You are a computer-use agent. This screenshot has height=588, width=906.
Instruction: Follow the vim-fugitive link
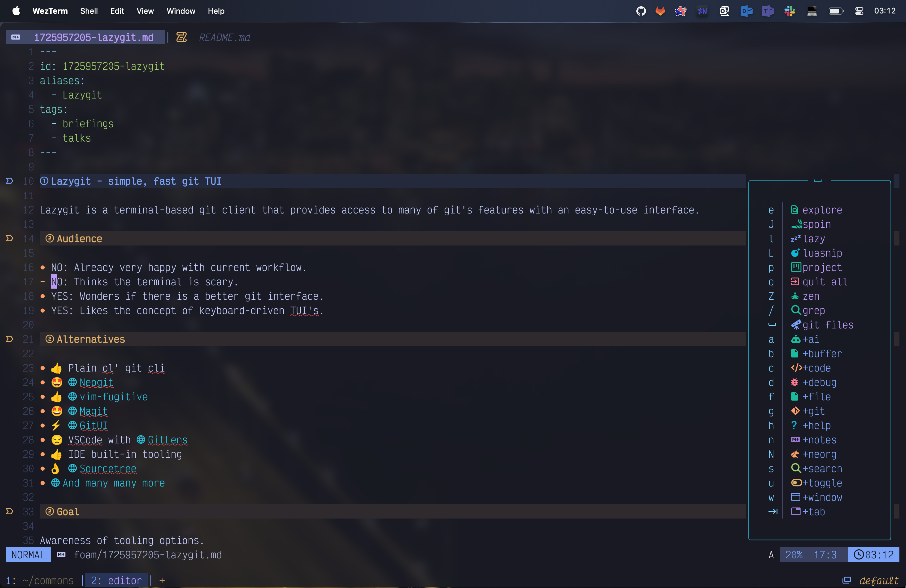[x=114, y=397]
